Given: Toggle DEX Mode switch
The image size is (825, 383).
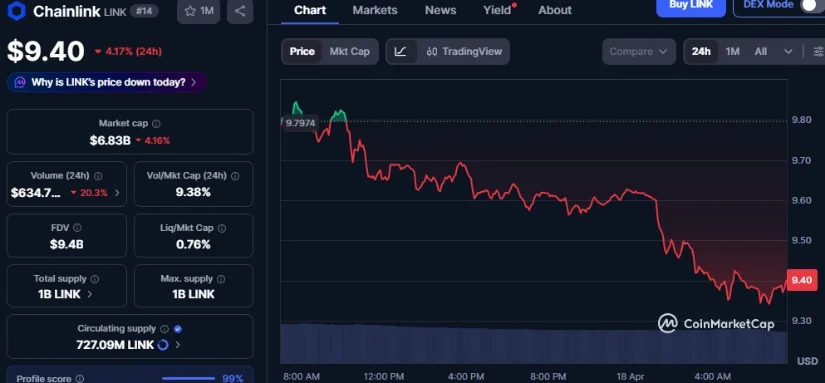Looking at the screenshot, I should click(812, 5).
